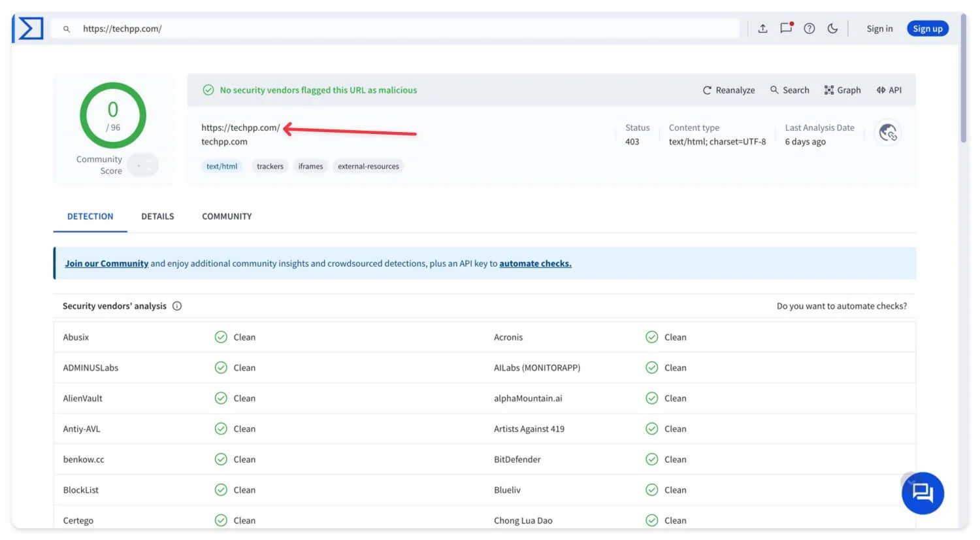
Task: Click the Artists Against 419 vendor name
Action: (x=529, y=429)
